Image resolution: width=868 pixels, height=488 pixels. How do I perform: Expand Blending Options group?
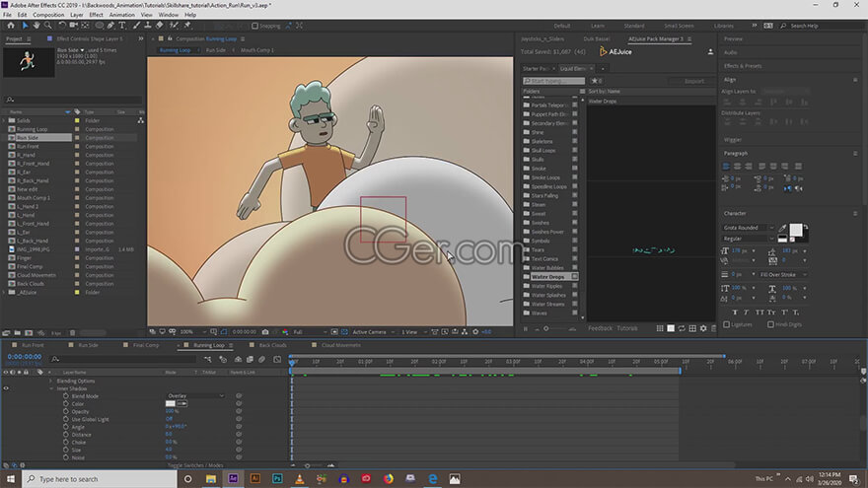pos(51,382)
